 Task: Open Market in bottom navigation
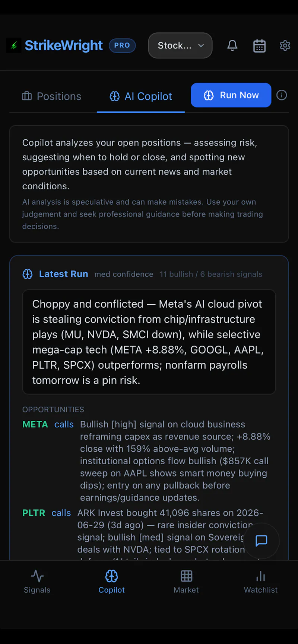186,581
